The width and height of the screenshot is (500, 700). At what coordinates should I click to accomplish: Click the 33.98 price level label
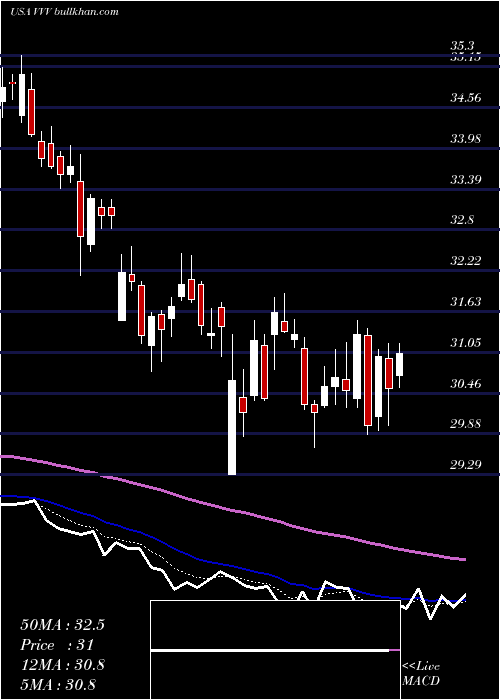[x=466, y=138]
